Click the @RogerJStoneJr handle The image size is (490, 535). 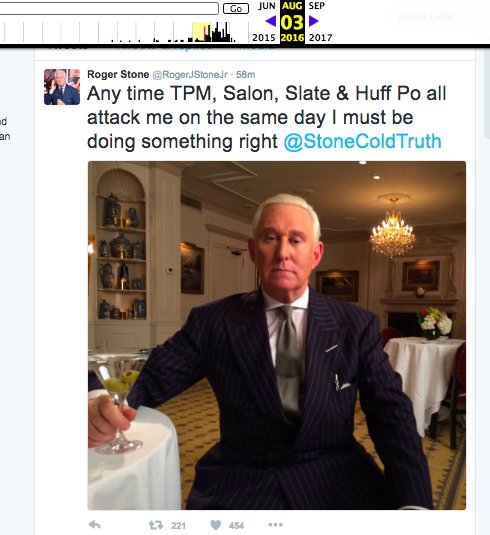tap(190, 75)
